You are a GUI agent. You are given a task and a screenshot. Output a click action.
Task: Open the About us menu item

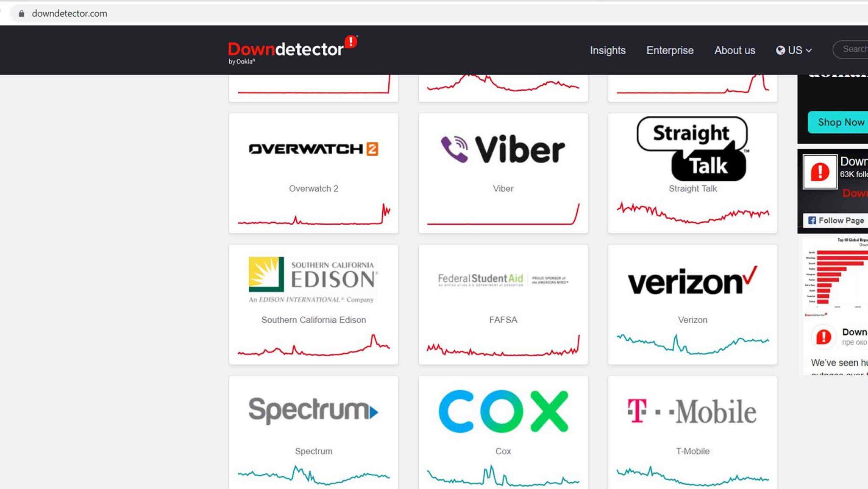pyautogui.click(x=734, y=50)
